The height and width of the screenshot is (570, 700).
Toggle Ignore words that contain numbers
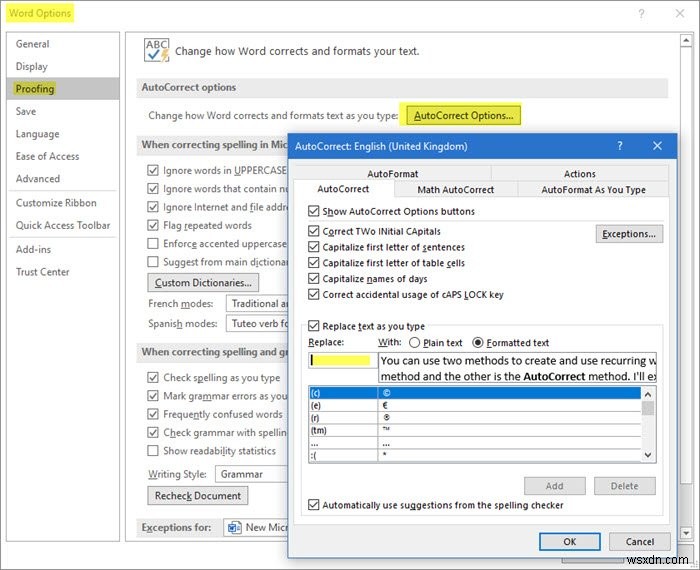[x=153, y=189]
